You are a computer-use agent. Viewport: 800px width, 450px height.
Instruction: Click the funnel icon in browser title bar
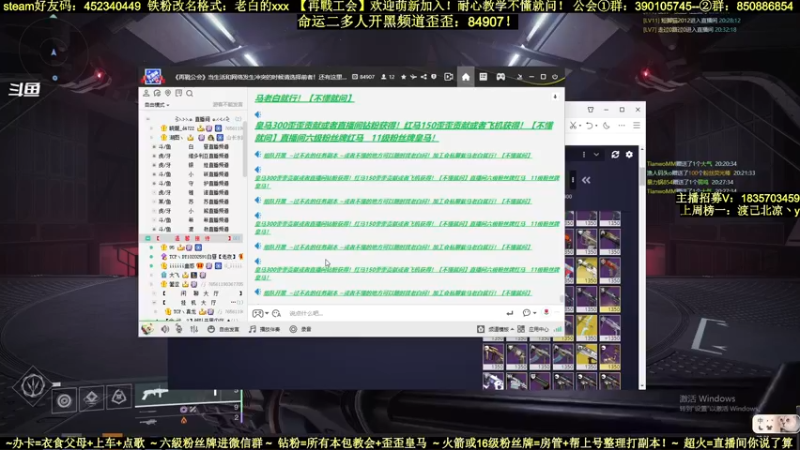pos(590,110)
